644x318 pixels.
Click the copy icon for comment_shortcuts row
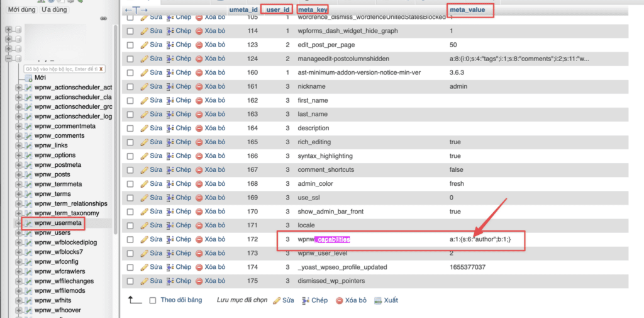point(170,170)
